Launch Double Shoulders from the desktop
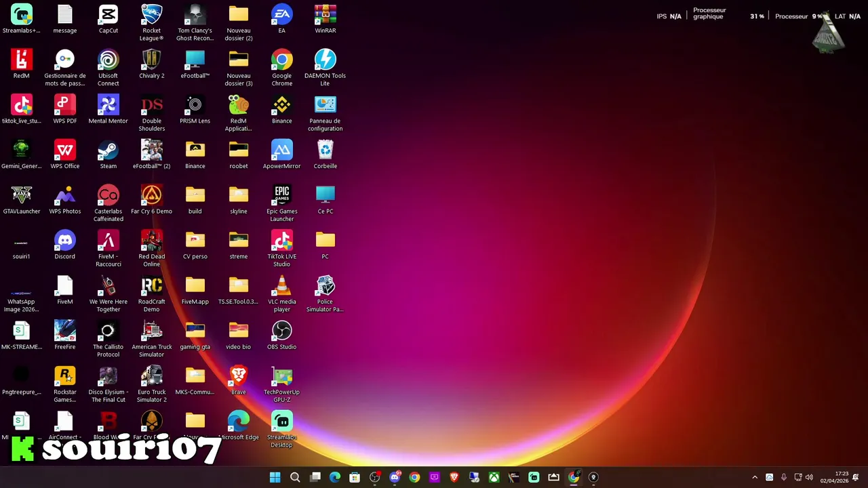Screen dimensions: 868x488 pos(151,113)
